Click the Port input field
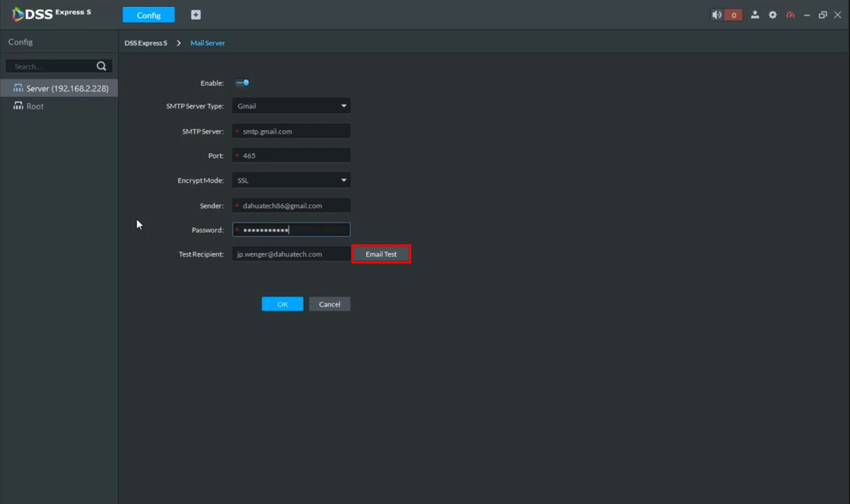Screen dimensions: 850x504 point(291,155)
